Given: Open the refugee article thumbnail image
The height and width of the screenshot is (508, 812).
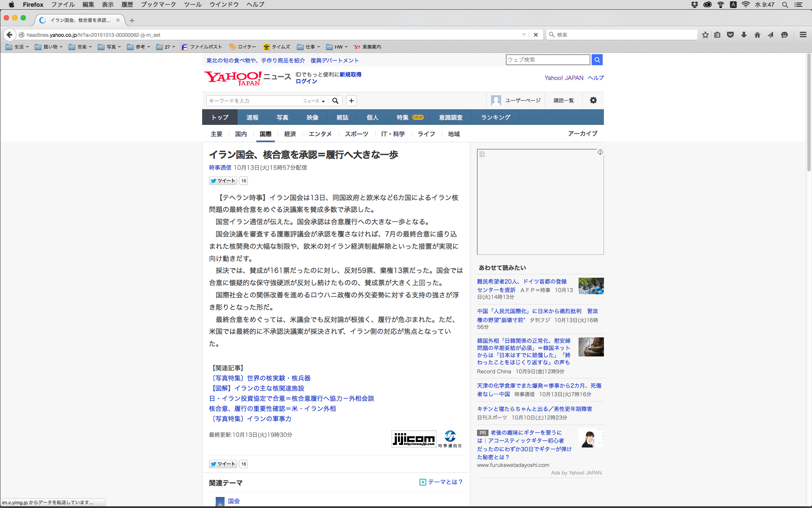Looking at the screenshot, I should (591, 286).
